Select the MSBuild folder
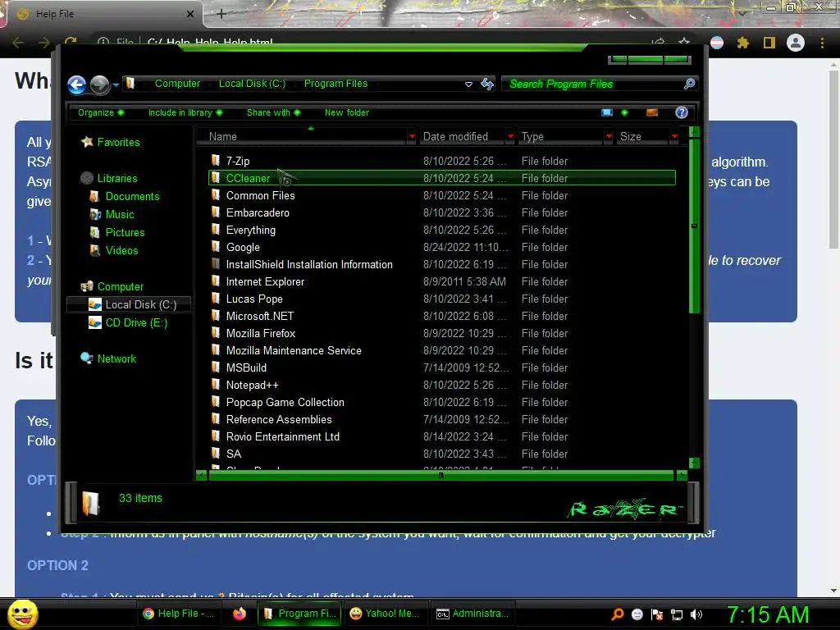 [x=442, y=367]
